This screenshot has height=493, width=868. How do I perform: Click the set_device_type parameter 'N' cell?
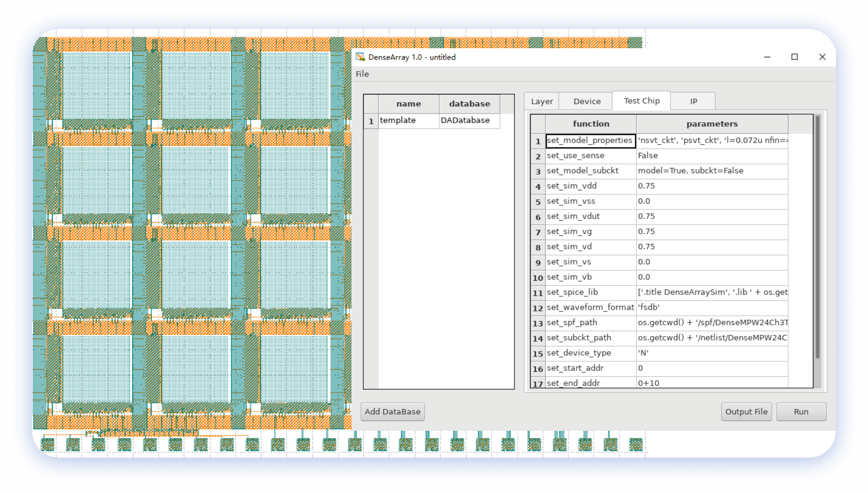point(712,353)
